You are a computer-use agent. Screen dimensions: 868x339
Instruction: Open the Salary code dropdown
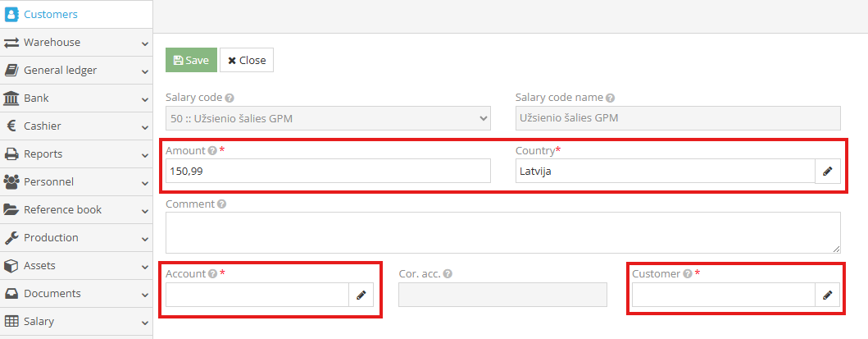(x=328, y=118)
